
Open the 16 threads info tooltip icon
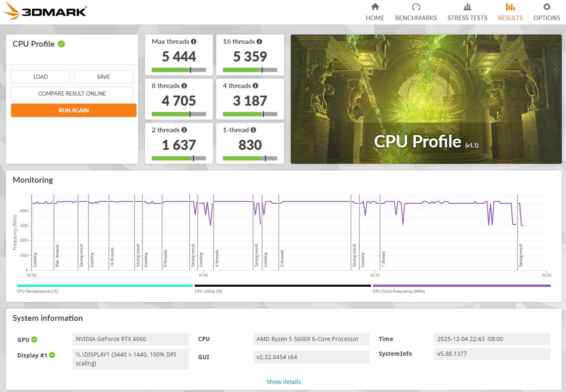tap(260, 41)
